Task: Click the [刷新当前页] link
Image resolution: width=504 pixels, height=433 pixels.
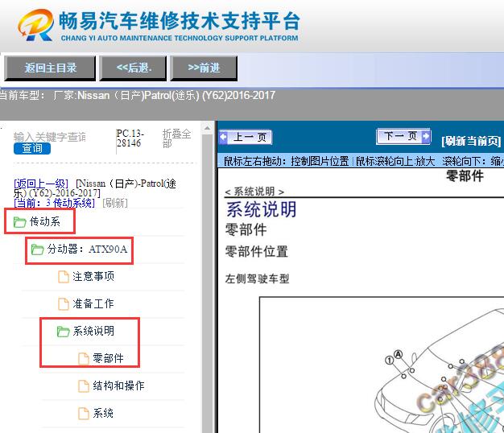Action: point(471,142)
